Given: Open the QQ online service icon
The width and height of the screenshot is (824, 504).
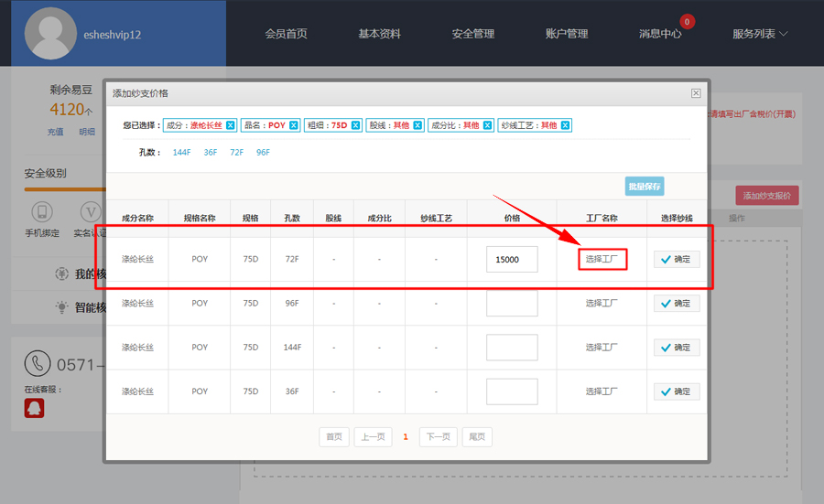Looking at the screenshot, I should [x=34, y=408].
